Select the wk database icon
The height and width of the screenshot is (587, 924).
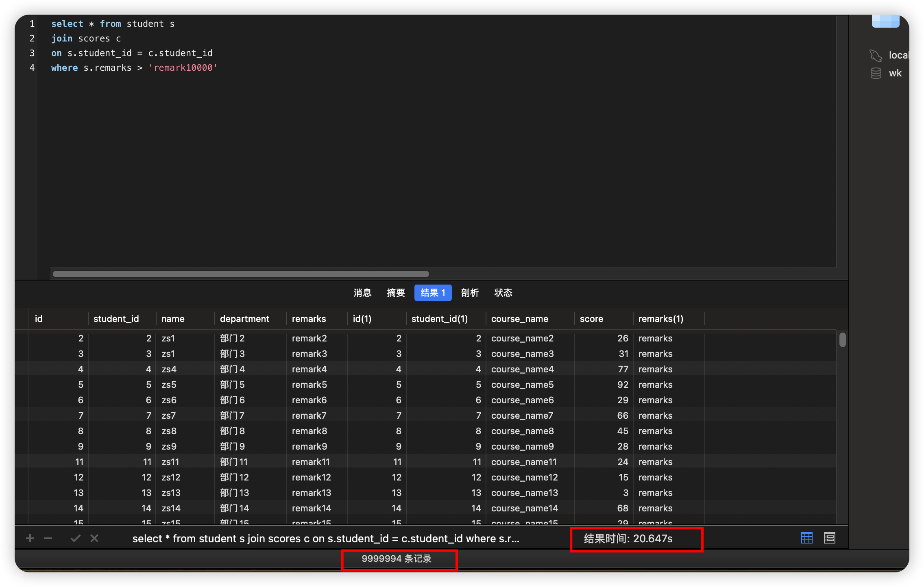click(876, 73)
